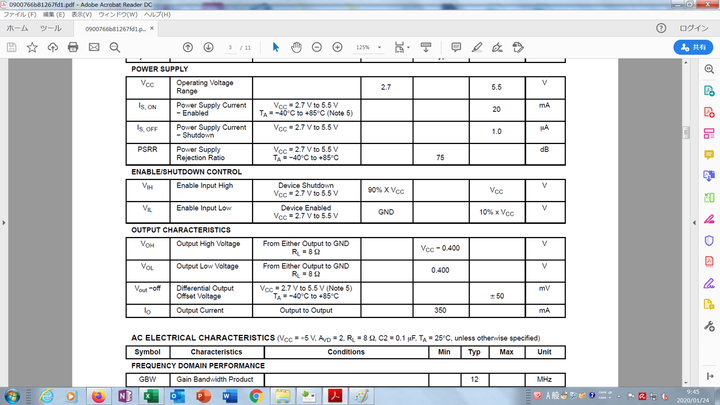Open the ファイル (File) menu
This screenshot has height=405, width=720.
tap(19, 15)
